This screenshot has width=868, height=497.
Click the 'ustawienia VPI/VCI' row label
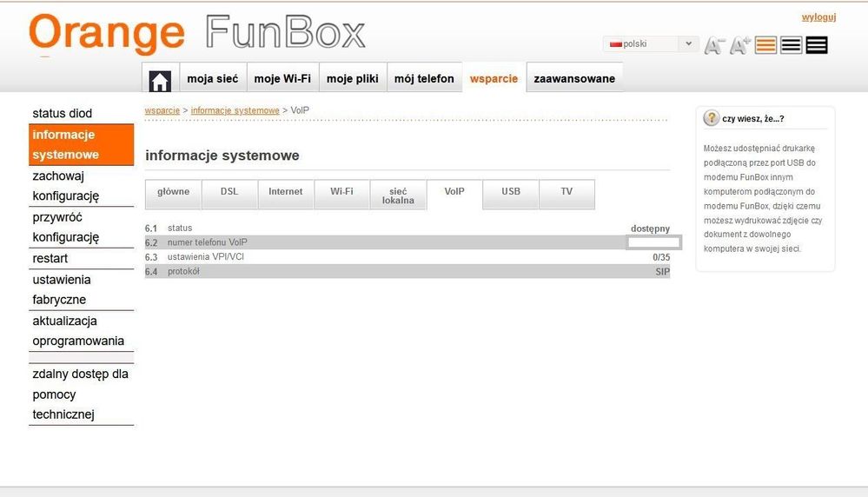[x=205, y=257]
